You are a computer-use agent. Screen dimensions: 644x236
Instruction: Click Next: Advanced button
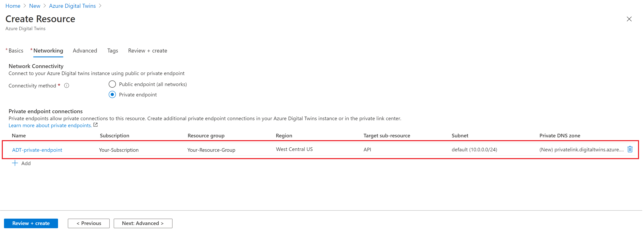tap(143, 223)
